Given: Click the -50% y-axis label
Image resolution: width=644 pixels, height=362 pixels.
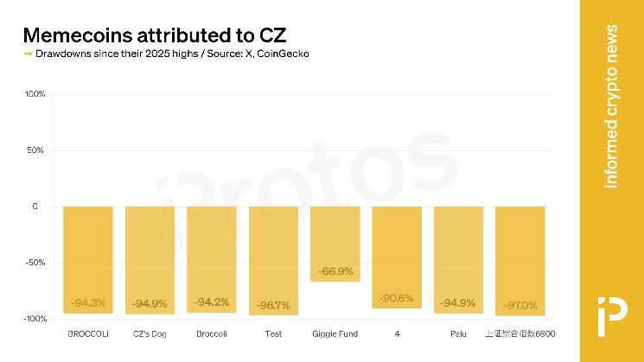Looking at the screenshot, I should point(34,263).
